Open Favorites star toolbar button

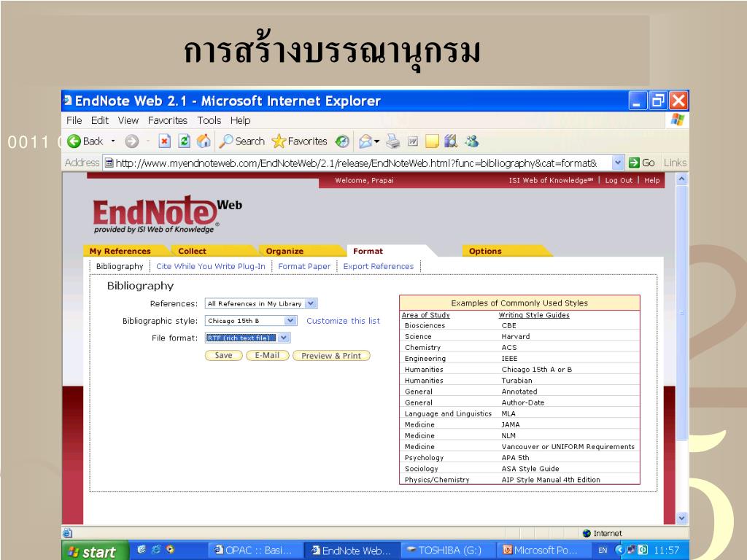point(300,141)
